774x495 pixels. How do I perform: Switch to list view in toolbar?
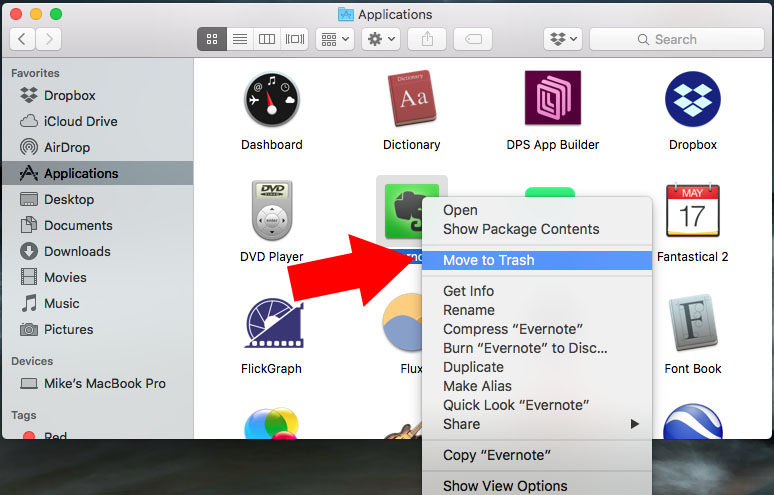pyautogui.click(x=240, y=39)
